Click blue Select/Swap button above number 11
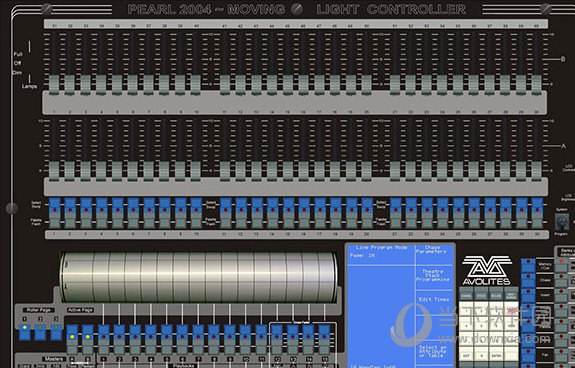The image size is (575, 368). pos(226,206)
